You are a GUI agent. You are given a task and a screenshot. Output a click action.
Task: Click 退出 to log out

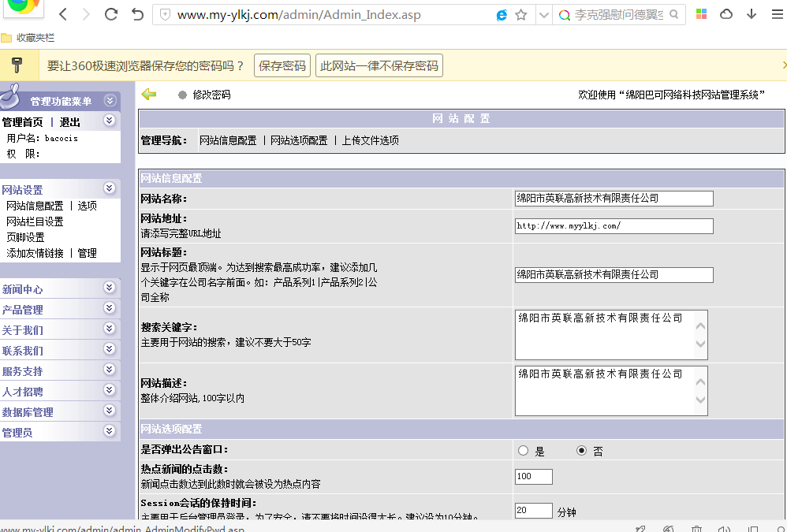click(69, 122)
